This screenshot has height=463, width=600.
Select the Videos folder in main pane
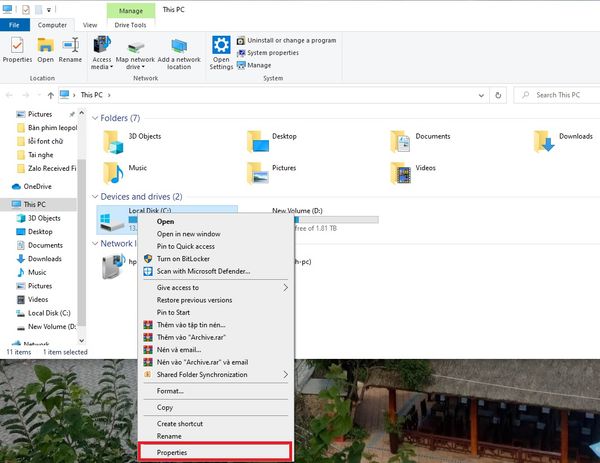[413, 173]
